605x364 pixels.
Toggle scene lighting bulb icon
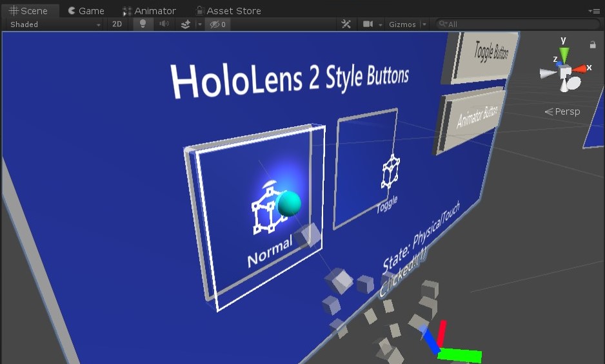143,24
